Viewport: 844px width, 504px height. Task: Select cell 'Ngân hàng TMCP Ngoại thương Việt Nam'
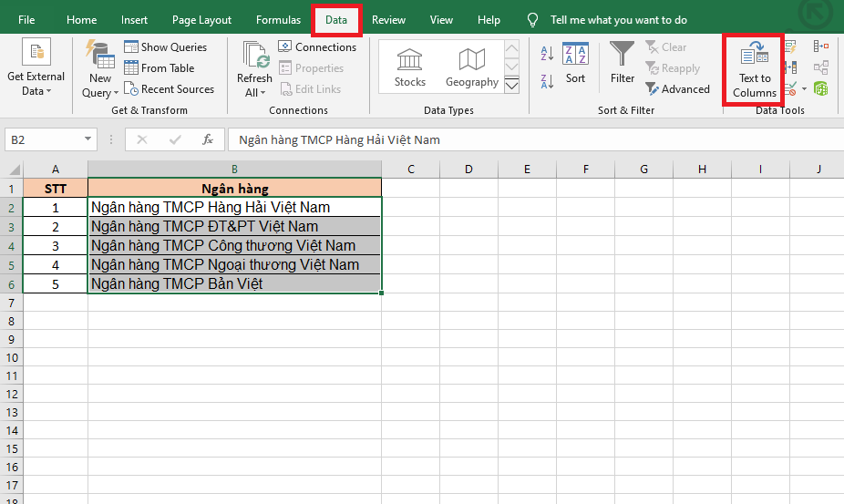click(234, 264)
